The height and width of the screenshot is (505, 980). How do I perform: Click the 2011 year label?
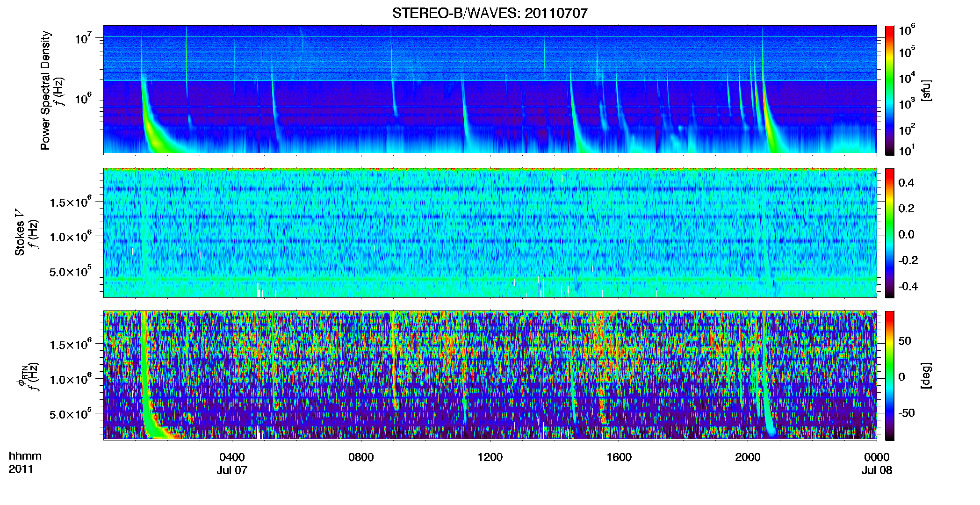pyautogui.click(x=21, y=469)
